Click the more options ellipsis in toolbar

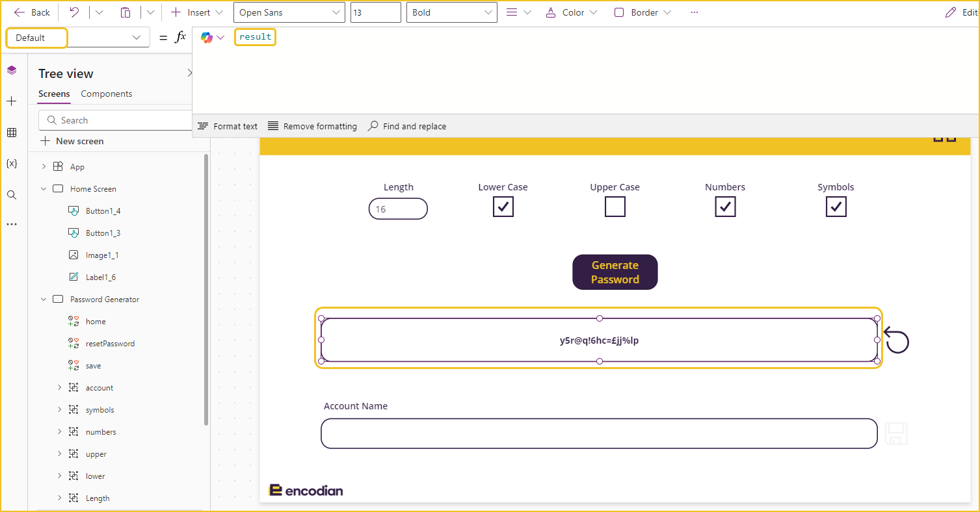(695, 12)
